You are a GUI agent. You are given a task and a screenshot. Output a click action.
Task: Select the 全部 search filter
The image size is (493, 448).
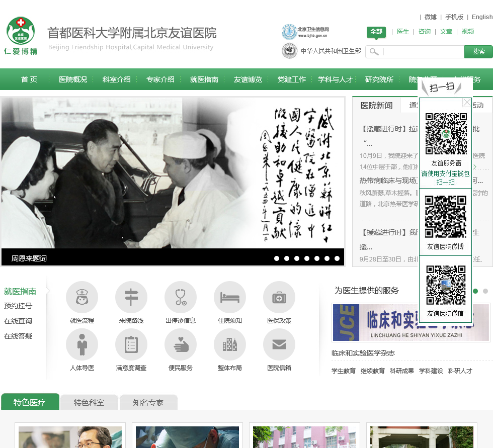376,32
